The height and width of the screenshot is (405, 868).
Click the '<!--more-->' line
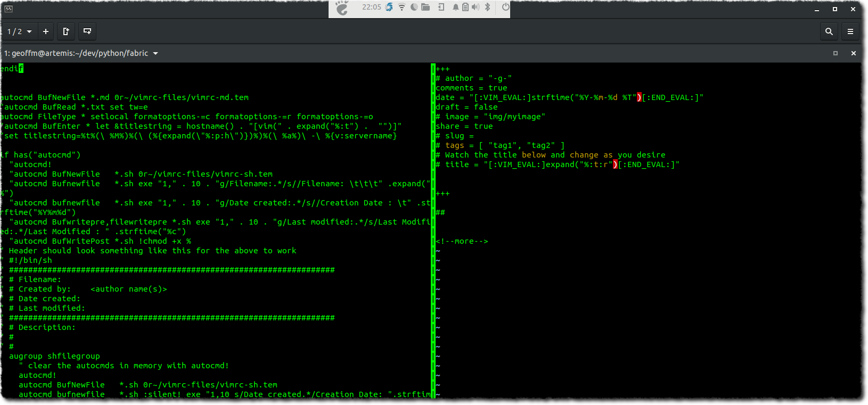tap(462, 241)
